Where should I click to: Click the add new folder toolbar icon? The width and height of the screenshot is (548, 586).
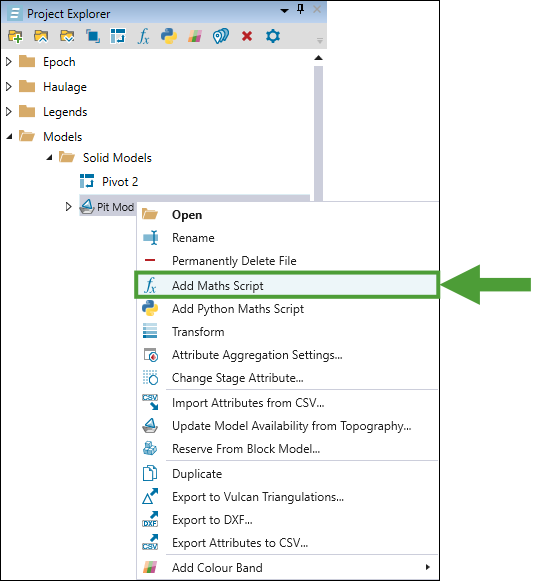pyautogui.click(x=15, y=37)
